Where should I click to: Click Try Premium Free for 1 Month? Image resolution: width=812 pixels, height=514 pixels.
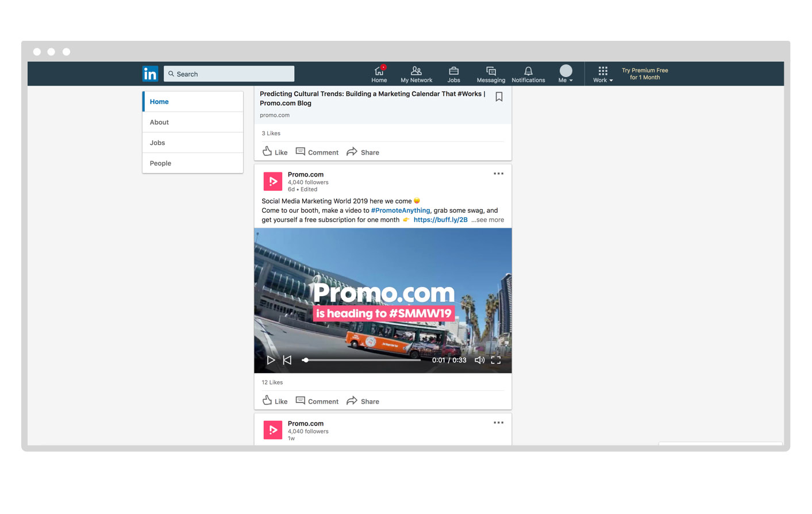pyautogui.click(x=645, y=74)
